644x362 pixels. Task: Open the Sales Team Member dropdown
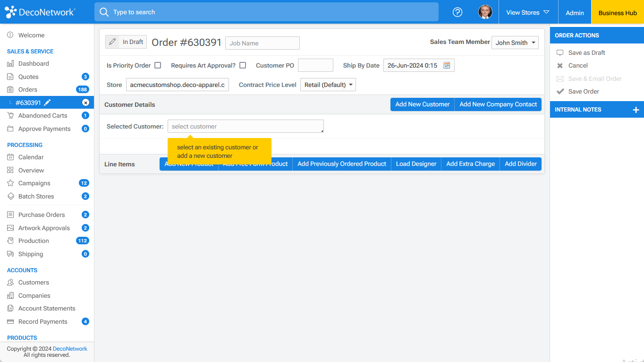(515, 43)
